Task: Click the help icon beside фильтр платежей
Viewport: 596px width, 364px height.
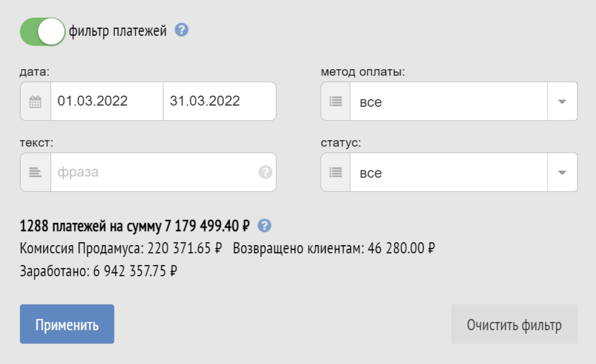Action: 181,30
